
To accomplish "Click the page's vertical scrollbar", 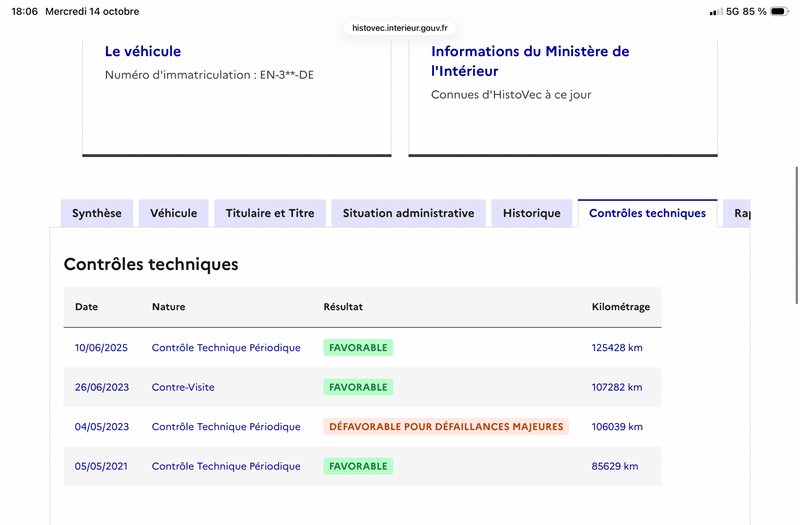I will click(796, 235).
